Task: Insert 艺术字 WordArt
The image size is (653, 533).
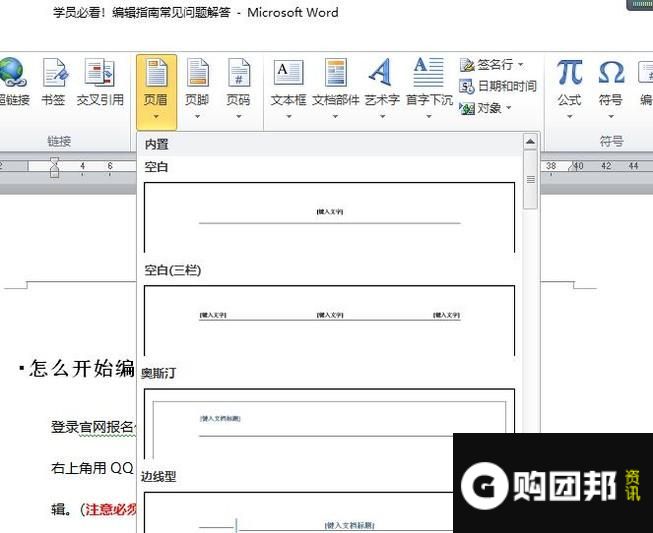Action: click(x=381, y=72)
